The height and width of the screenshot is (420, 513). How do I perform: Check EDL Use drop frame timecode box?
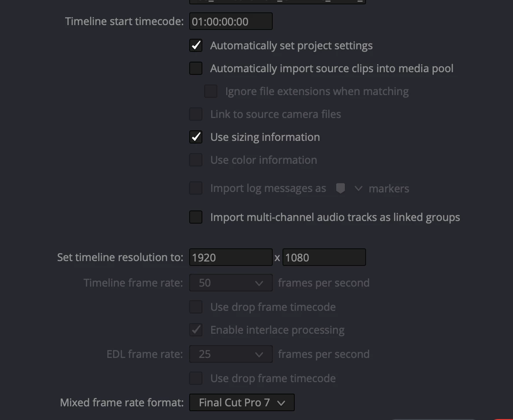pos(196,378)
